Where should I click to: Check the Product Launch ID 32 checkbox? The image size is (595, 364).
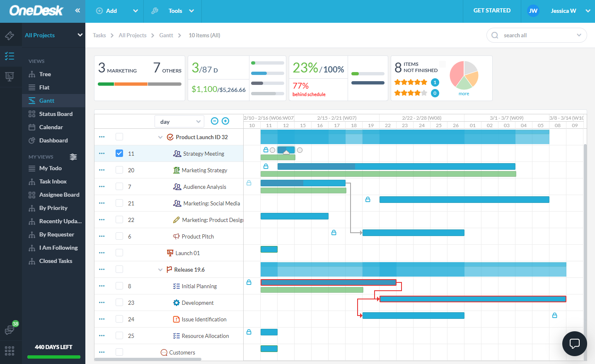pyautogui.click(x=119, y=137)
